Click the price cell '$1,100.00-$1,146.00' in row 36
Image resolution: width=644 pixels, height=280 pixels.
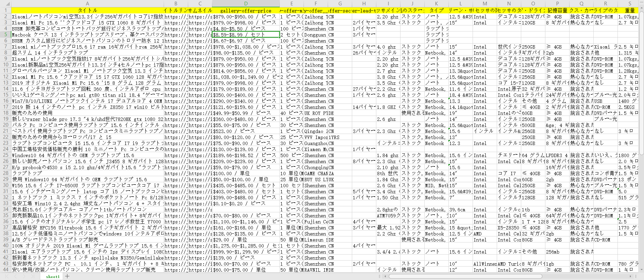(246, 221)
